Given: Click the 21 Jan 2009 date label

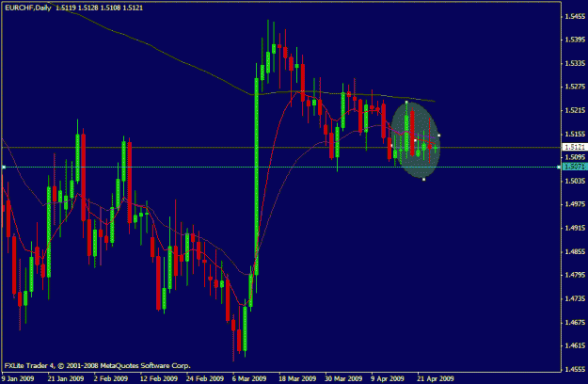Looking at the screenshot, I should coord(66,378).
